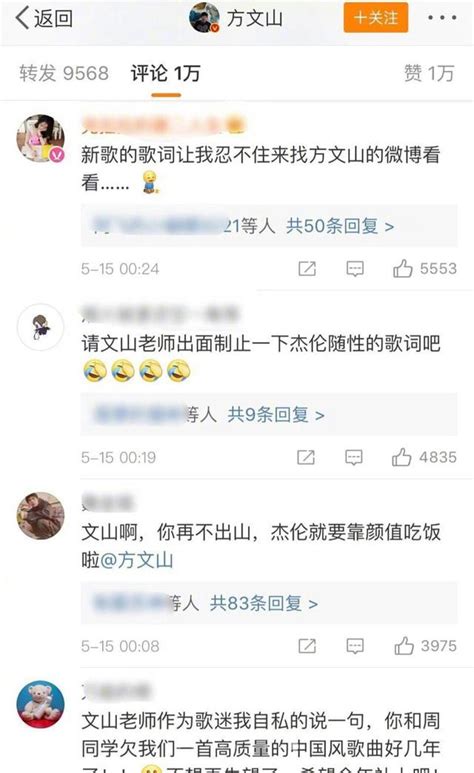Image resolution: width=474 pixels, height=773 pixels.
Task: Open the 赞 1万 likes tab
Action: click(x=429, y=73)
